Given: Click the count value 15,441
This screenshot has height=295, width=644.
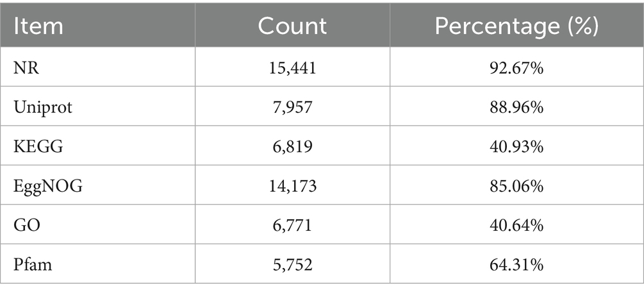Looking at the screenshot, I should (x=292, y=68).
